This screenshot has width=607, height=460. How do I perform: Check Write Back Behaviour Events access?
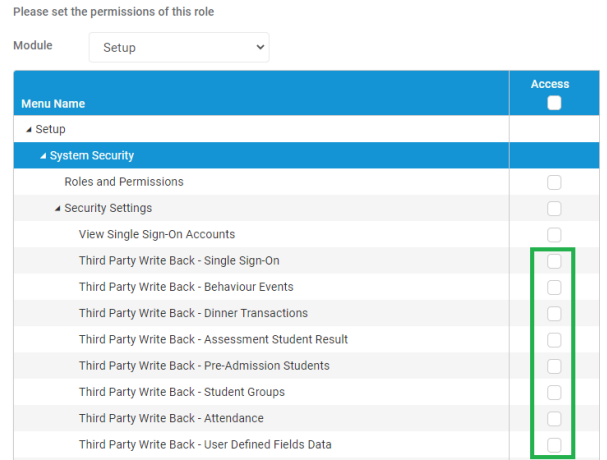(554, 287)
